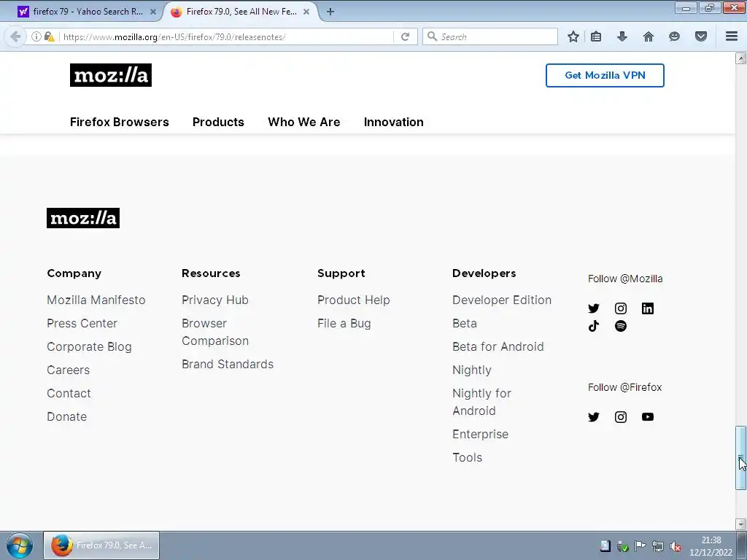Click the footer Mozilla logo
747x560 pixels.
(x=83, y=218)
